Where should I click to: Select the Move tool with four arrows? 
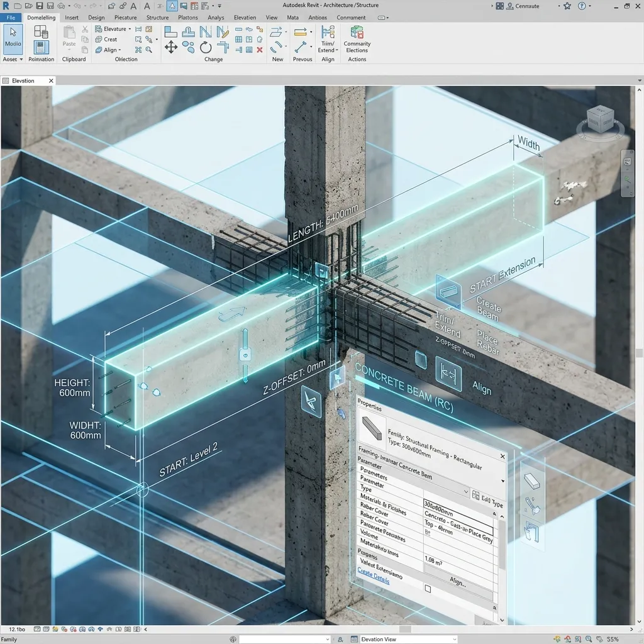(171, 47)
